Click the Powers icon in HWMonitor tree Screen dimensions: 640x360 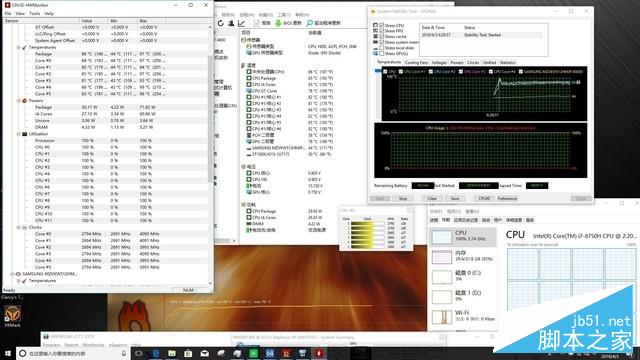tap(24, 100)
